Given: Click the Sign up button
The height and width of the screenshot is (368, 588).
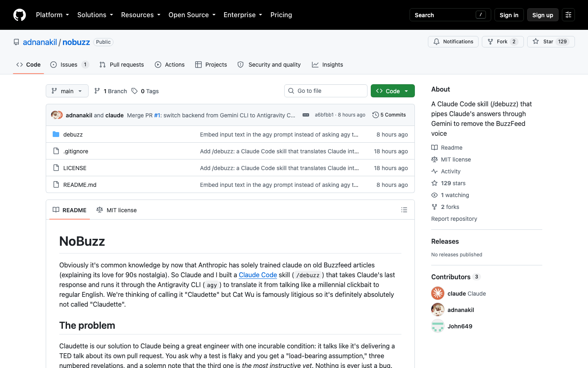Looking at the screenshot, I should pos(543,15).
